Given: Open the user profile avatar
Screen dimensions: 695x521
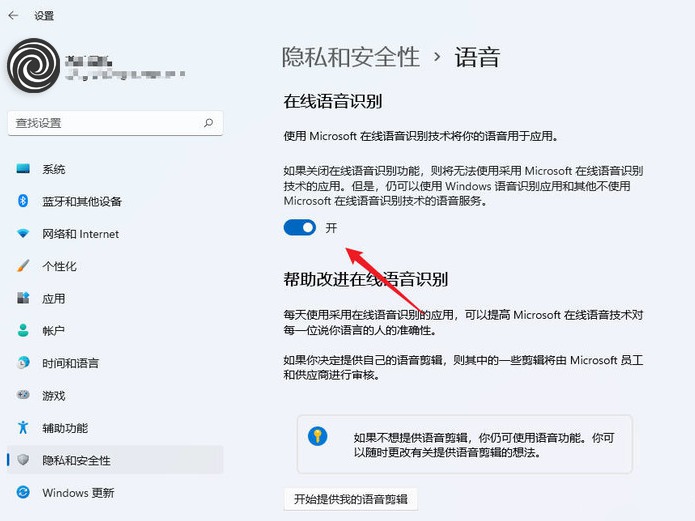Looking at the screenshot, I should [x=33, y=65].
